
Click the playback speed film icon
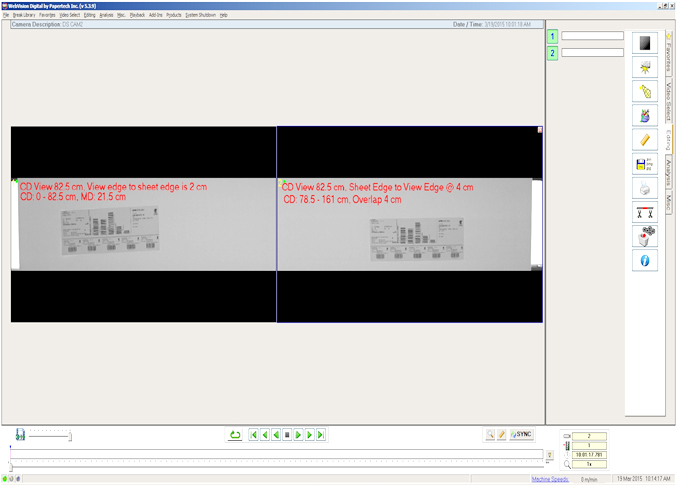(x=20, y=434)
